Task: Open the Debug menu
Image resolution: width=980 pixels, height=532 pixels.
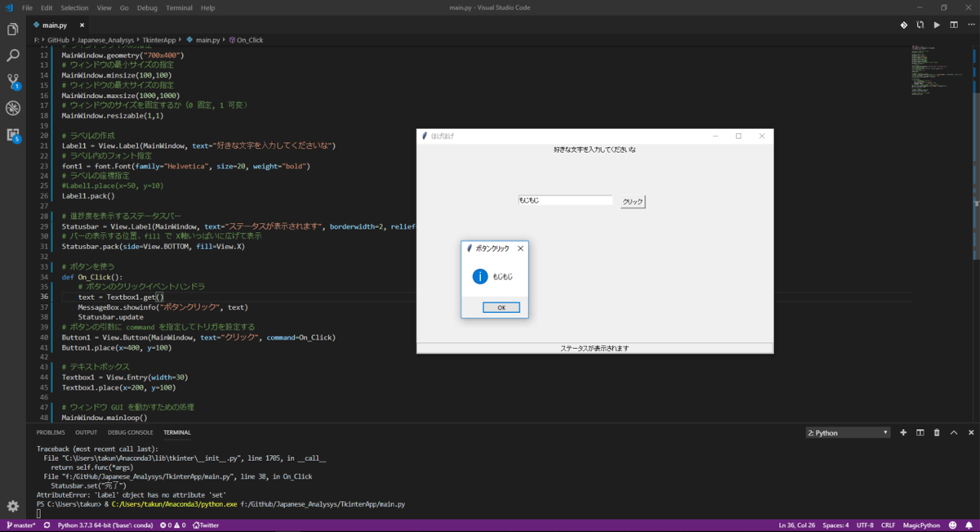Action: 147,7
